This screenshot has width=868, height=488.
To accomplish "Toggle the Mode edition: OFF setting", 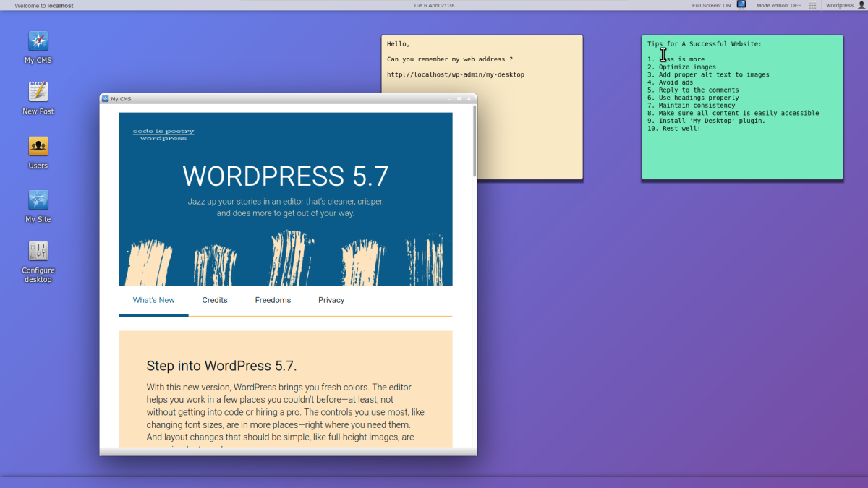I will [778, 5].
